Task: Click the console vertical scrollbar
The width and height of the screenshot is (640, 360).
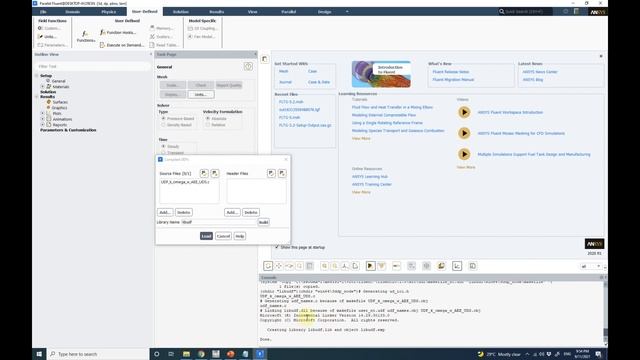Action: coord(605,312)
